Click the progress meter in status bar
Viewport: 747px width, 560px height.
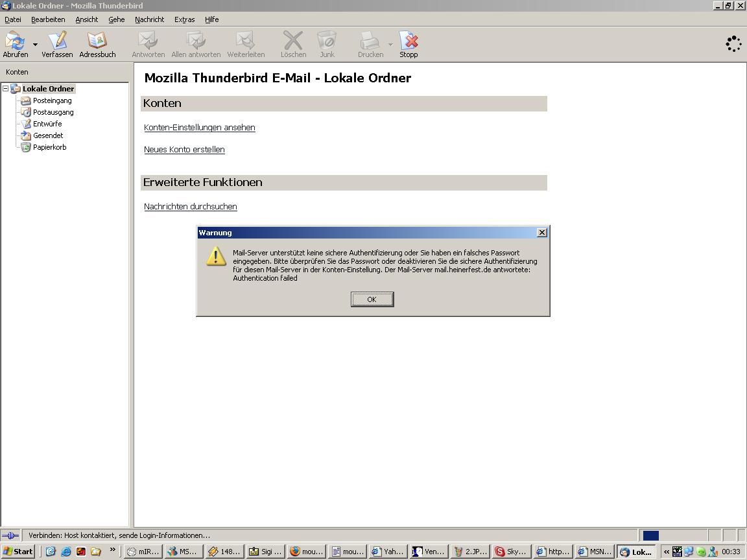pyautogui.click(x=672, y=535)
